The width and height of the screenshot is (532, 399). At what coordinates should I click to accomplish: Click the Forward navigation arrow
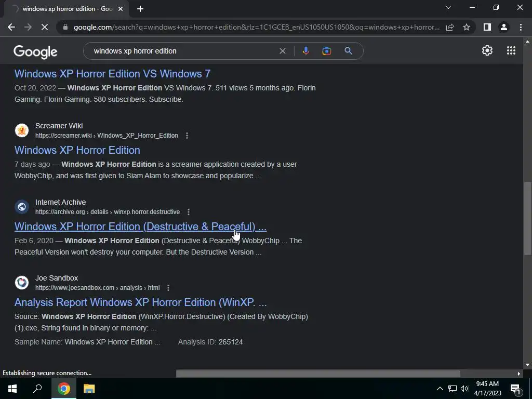pyautogui.click(x=28, y=27)
